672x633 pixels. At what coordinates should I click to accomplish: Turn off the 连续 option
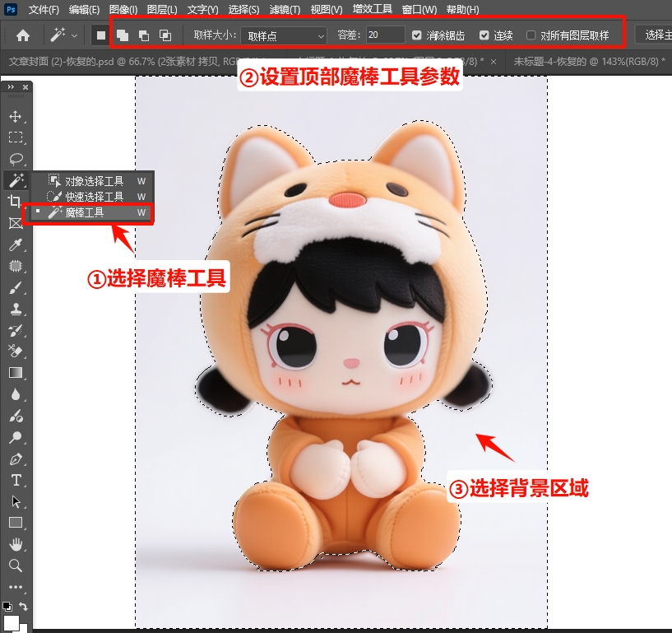(485, 35)
